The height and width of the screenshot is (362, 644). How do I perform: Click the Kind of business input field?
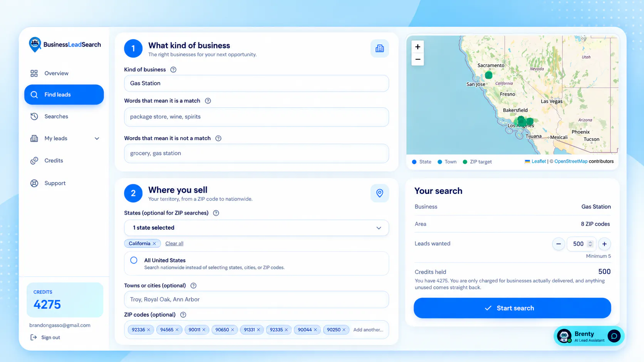[257, 83]
